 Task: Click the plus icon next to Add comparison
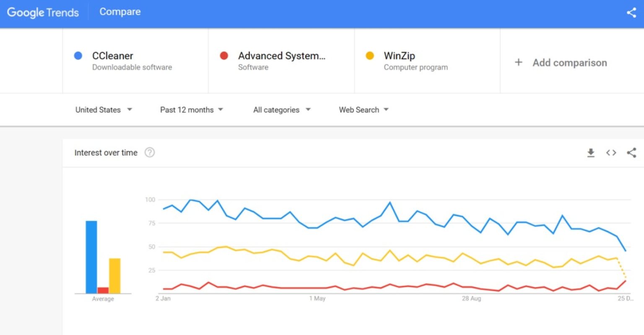519,62
